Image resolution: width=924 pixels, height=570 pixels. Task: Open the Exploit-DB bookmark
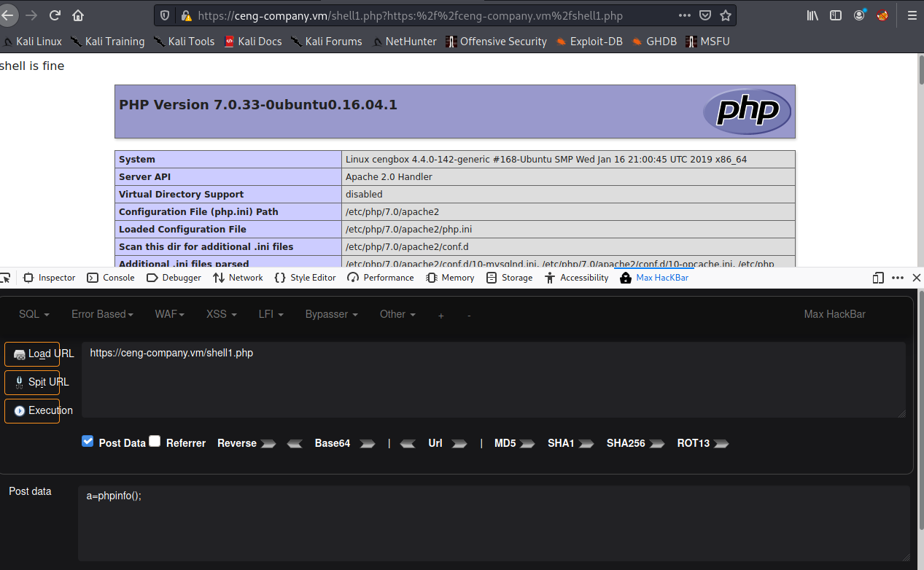[x=589, y=42]
